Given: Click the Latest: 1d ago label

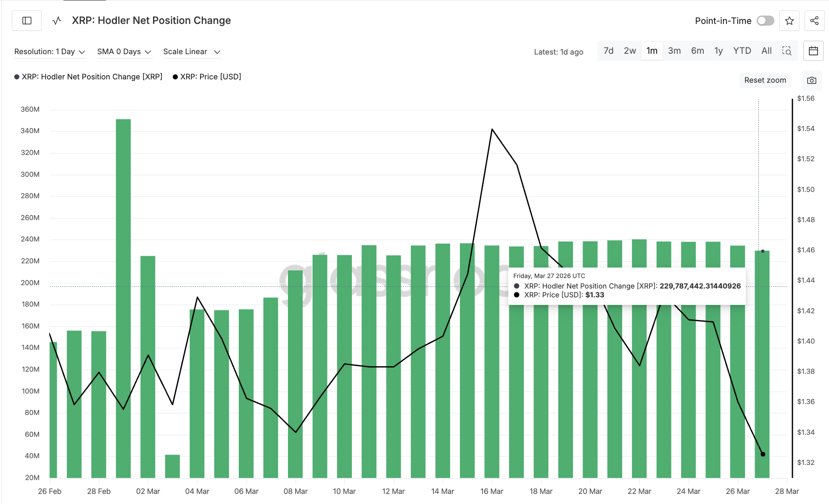Looking at the screenshot, I should pos(558,52).
